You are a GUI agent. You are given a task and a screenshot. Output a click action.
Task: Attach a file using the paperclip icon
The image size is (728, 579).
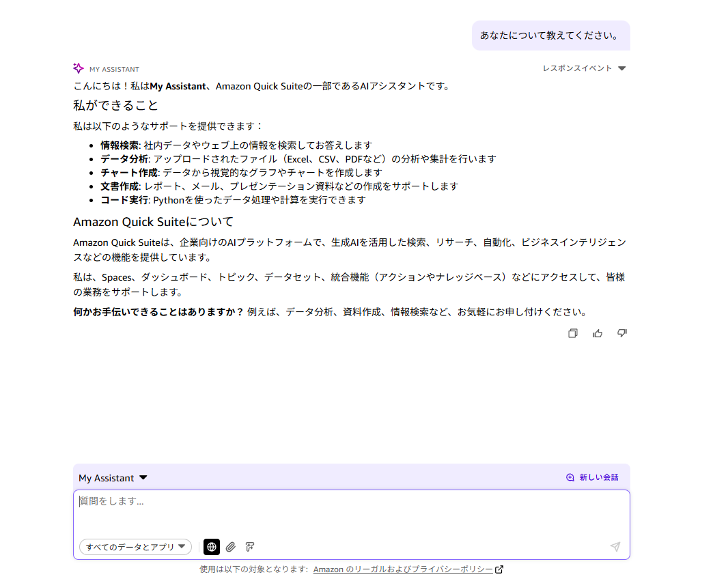coord(231,547)
